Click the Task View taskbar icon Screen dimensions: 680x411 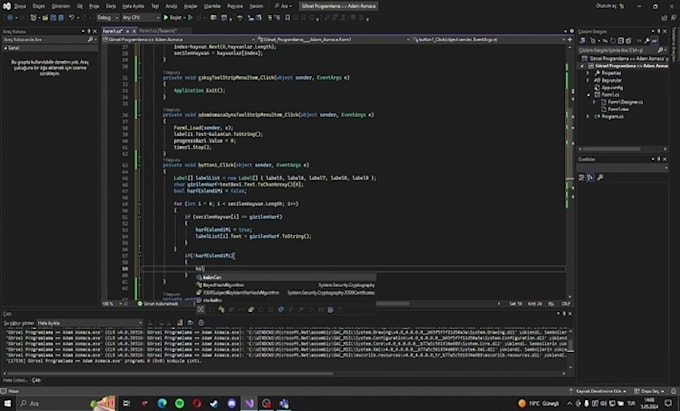[126, 403]
